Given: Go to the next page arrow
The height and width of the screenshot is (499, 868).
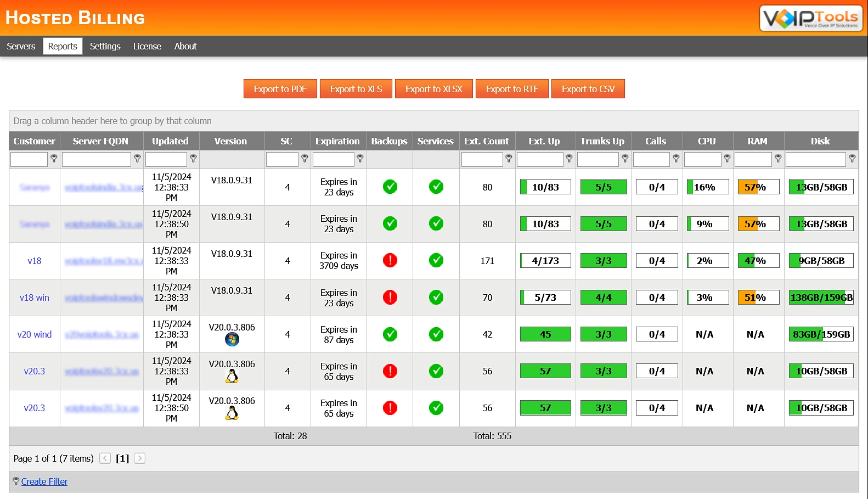Looking at the screenshot, I should (x=140, y=458).
